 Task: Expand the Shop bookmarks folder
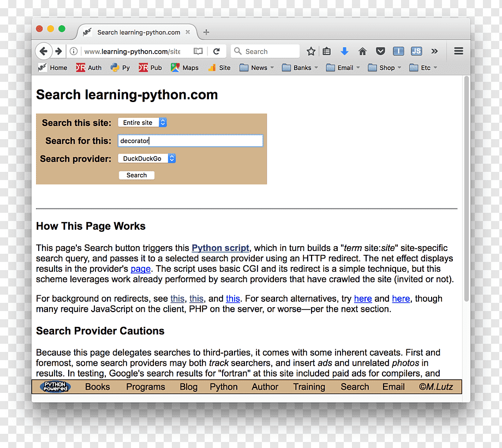pyautogui.click(x=385, y=68)
